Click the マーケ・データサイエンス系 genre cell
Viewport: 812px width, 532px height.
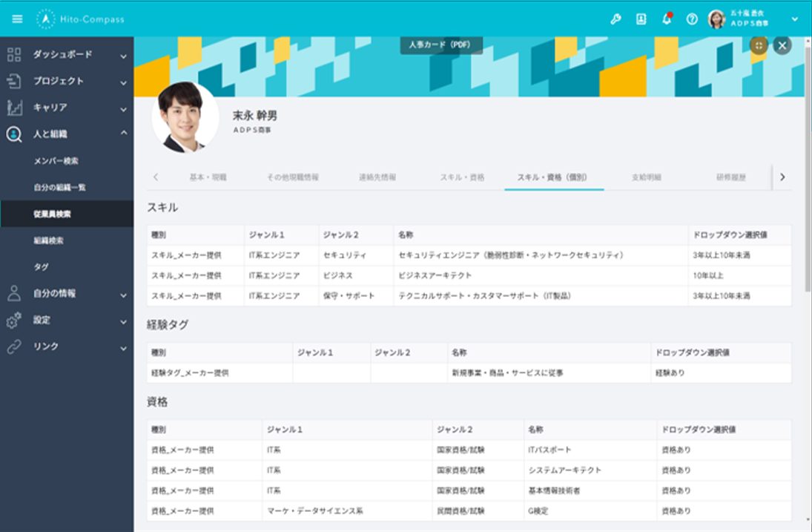pyautogui.click(x=347, y=510)
